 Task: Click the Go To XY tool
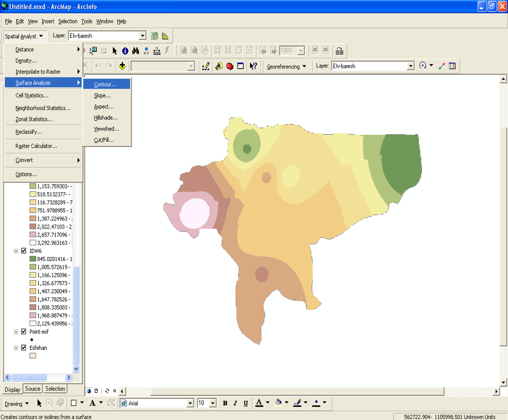[x=146, y=51]
